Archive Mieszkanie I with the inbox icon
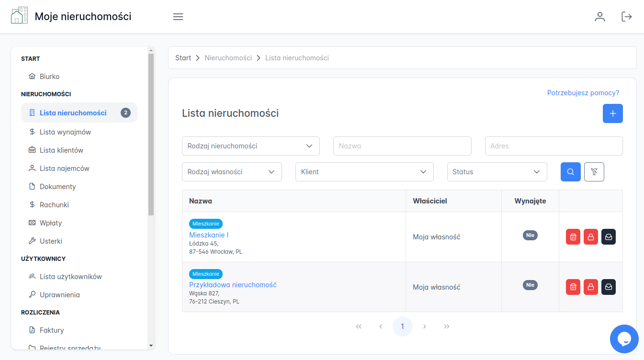 608,236
